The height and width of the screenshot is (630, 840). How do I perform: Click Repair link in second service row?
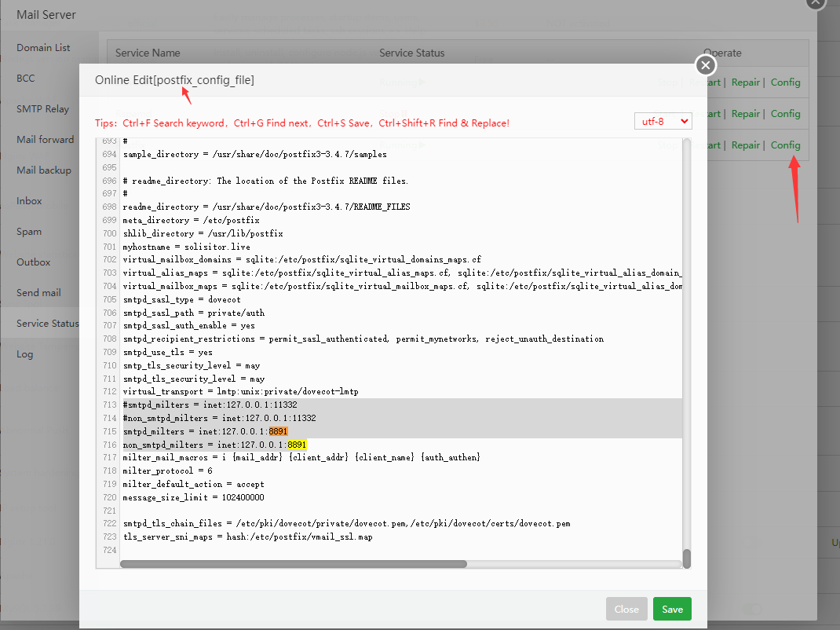coord(746,114)
